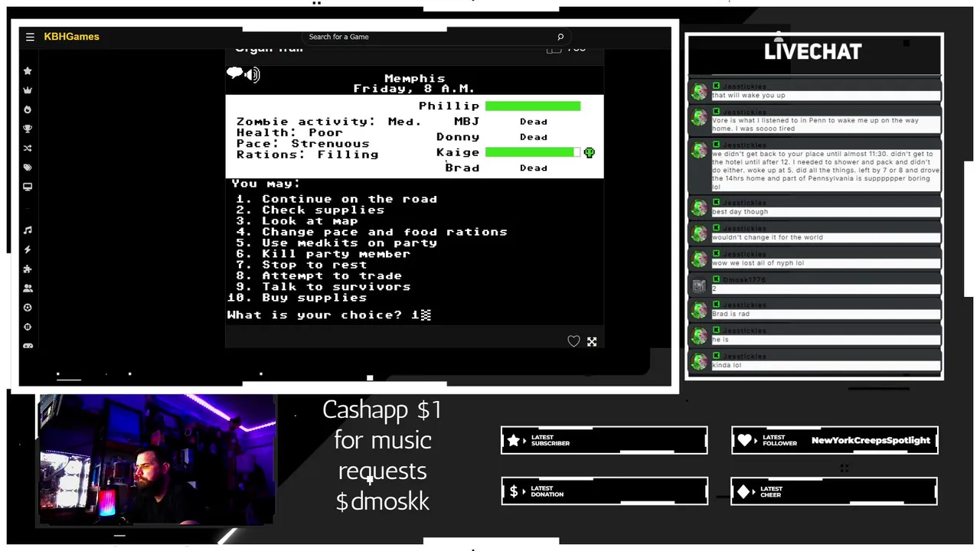Select party member name Kaige
The width and height of the screenshot is (980, 551).
click(458, 152)
